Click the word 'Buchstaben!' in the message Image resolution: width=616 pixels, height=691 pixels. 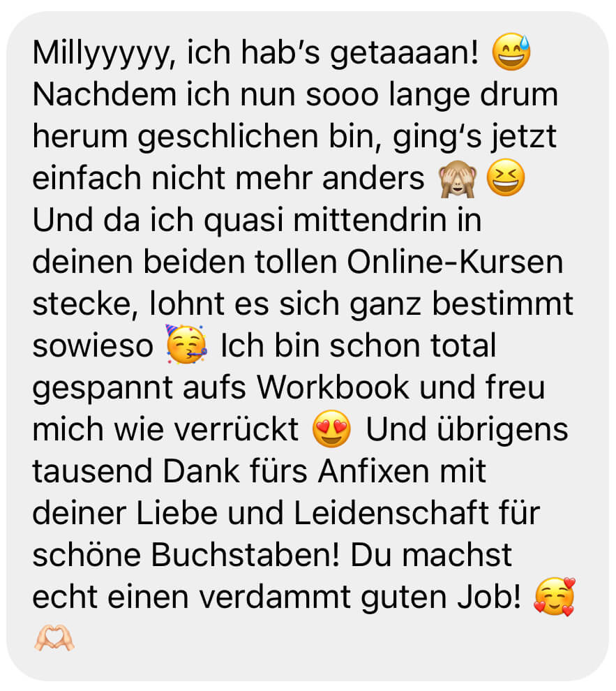[x=246, y=556]
